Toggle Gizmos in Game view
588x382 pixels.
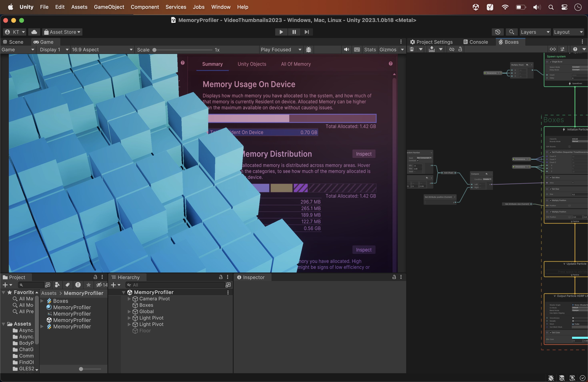388,50
